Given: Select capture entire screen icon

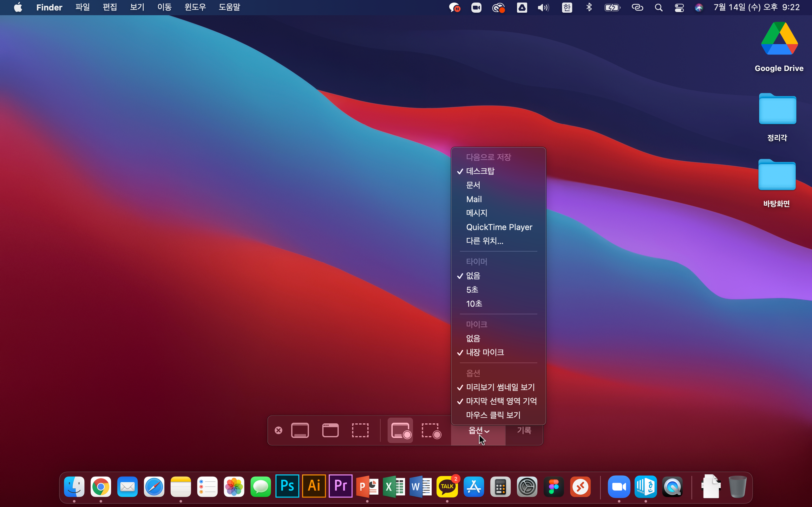Looking at the screenshot, I should [300, 430].
